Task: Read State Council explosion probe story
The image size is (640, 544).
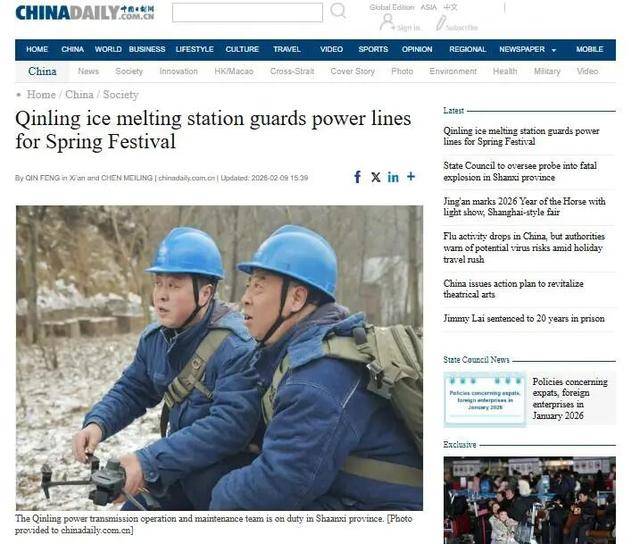Action: point(520,171)
